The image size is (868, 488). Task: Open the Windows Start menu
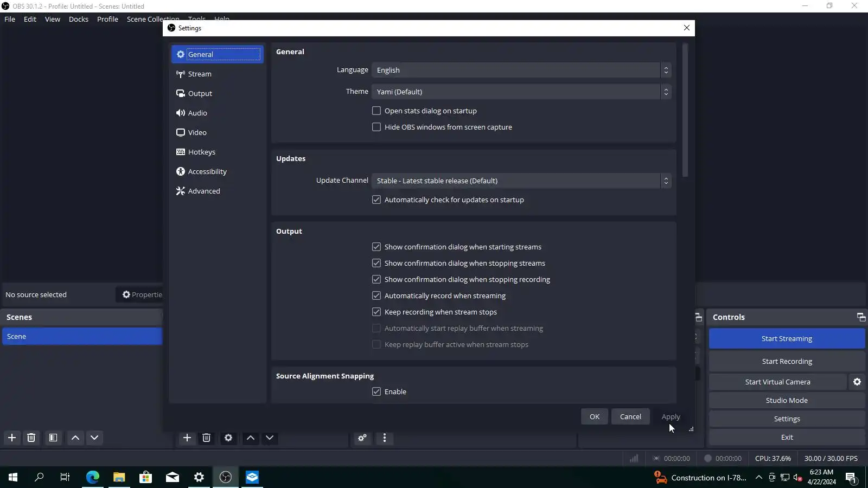coord(13,477)
